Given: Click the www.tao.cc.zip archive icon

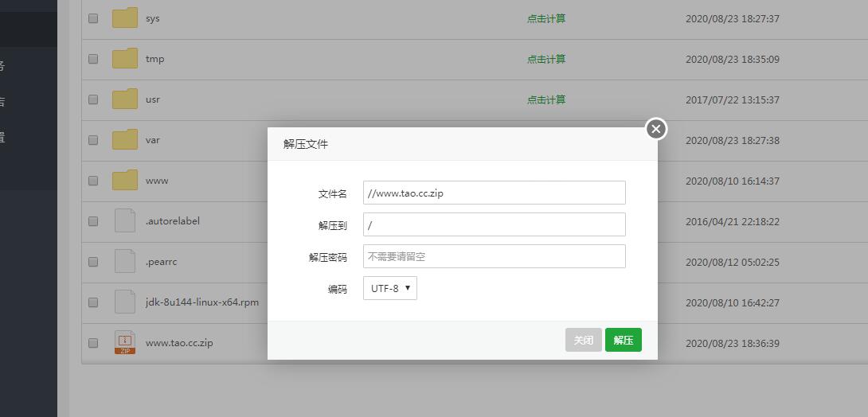Looking at the screenshot, I should (125, 343).
